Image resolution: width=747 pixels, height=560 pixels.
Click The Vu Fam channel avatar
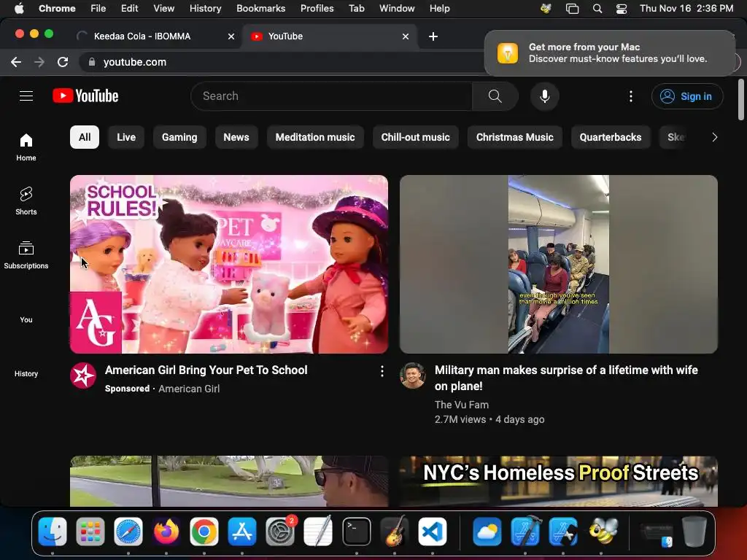click(x=413, y=376)
